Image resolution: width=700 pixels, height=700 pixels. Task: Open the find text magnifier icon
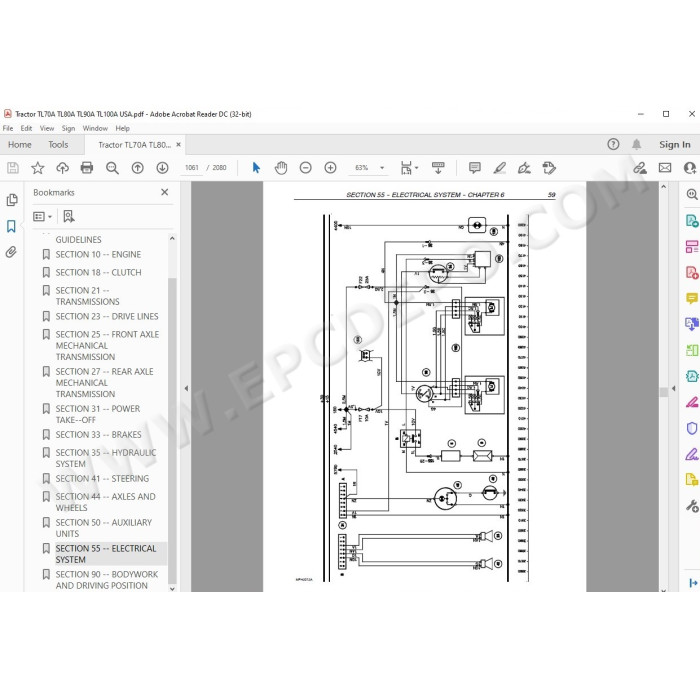[112, 168]
